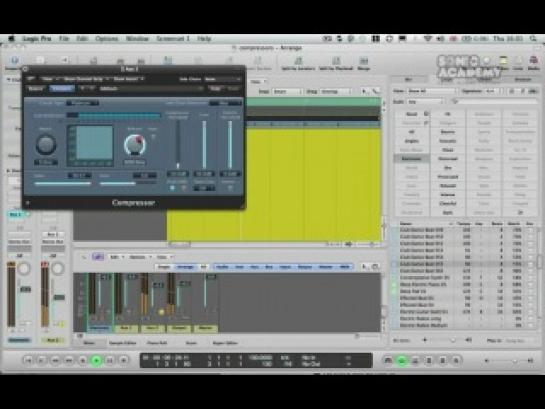Stop playback with the transport stop button
The image size is (545, 409).
point(83,360)
